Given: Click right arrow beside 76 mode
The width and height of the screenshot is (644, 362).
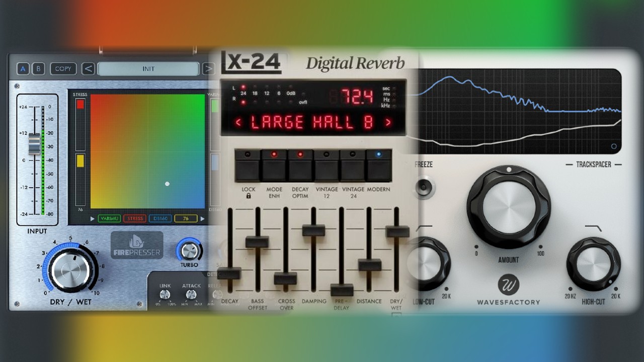Looking at the screenshot, I should click(202, 219).
